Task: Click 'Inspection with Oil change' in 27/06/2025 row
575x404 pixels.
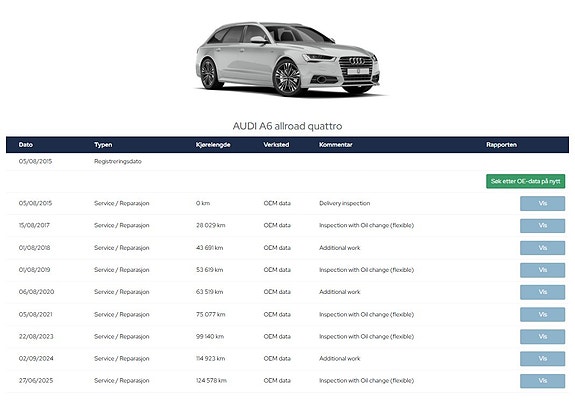Action: coord(354,381)
